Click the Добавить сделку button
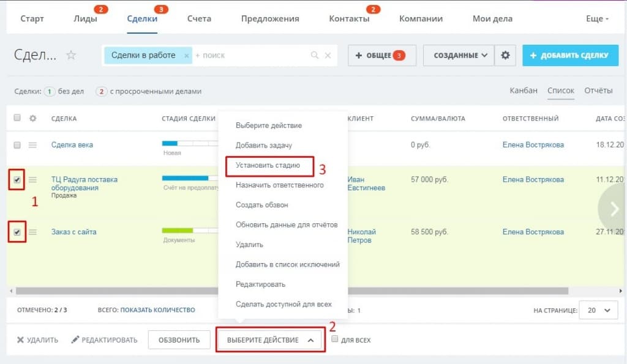Viewport: 627px width, 364px height. click(569, 55)
